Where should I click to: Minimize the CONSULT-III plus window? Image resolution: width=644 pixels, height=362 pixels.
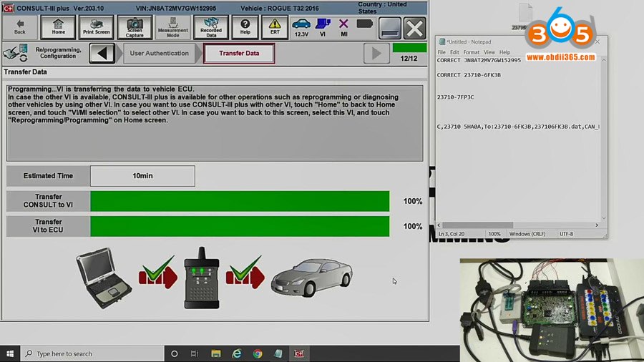(389, 29)
